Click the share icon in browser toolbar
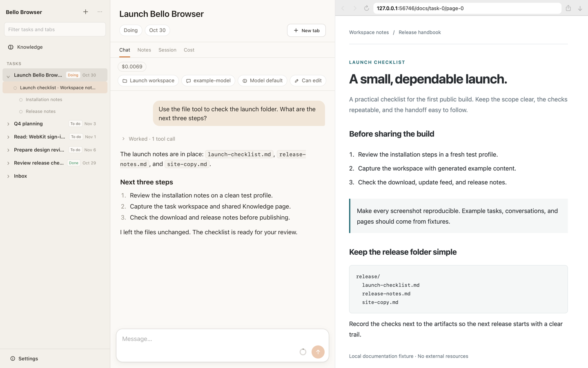The image size is (588, 368). point(568,8)
